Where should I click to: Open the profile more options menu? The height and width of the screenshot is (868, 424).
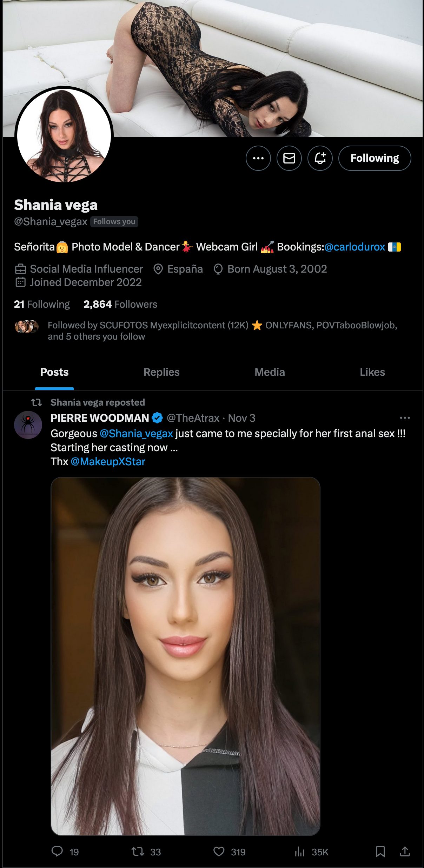click(x=258, y=158)
